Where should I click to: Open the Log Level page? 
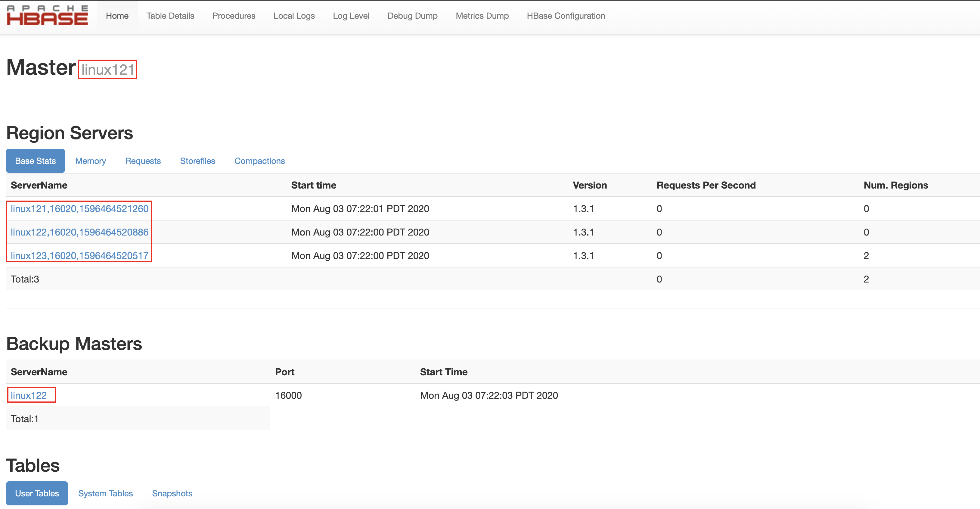coord(351,16)
